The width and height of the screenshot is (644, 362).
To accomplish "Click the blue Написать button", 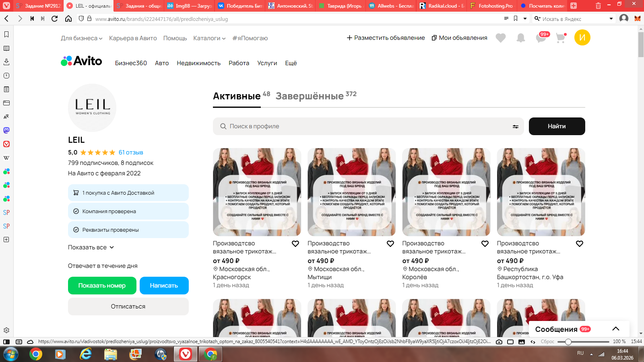I will (x=164, y=286).
